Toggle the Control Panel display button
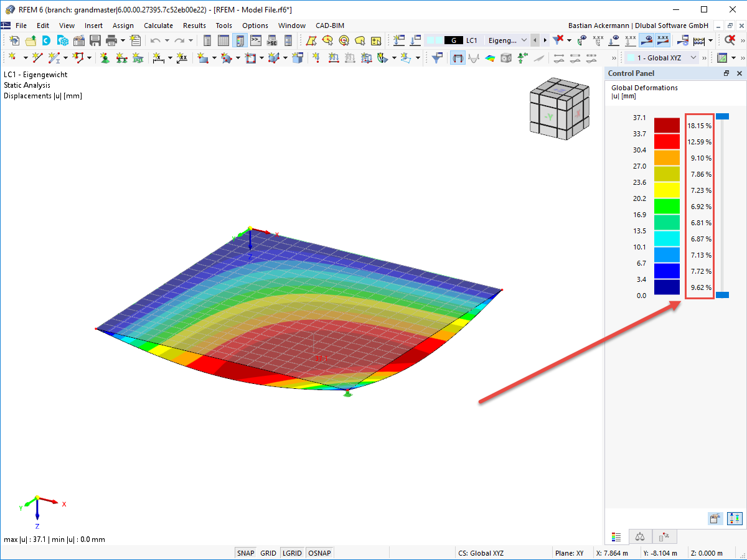747x560 pixels. tap(240, 40)
